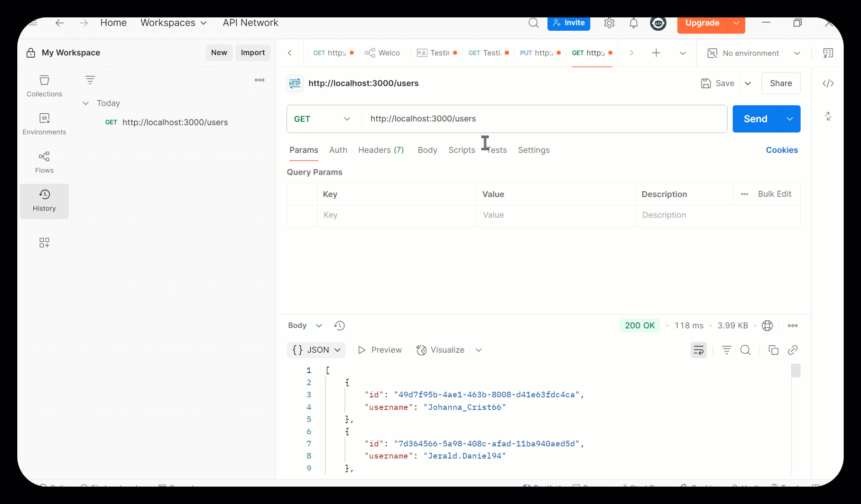The height and width of the screenshot is (504, 861).
Task: Click the Invite button
Action: pos(568,23)
